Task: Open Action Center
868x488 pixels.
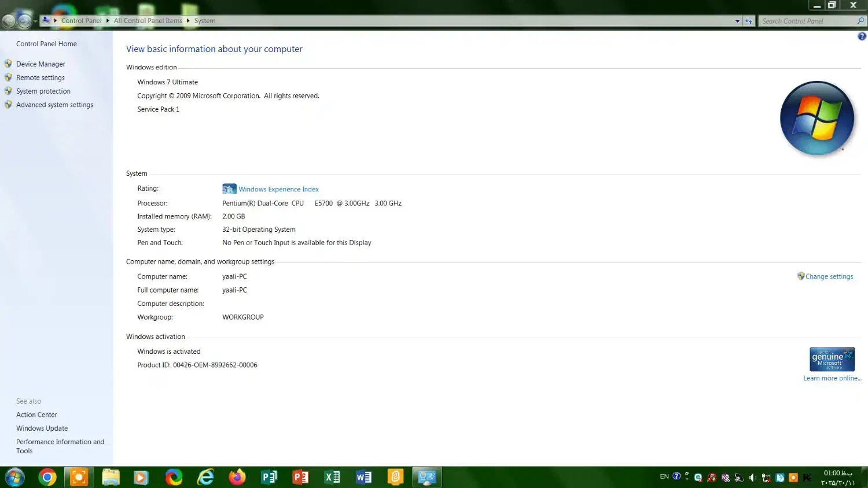Action: coord(36,415)
